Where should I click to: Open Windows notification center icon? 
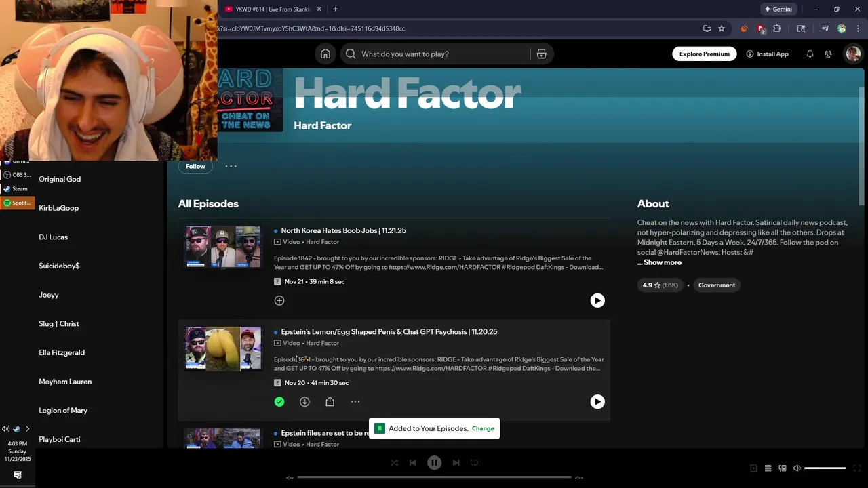(x=18, y=475)
